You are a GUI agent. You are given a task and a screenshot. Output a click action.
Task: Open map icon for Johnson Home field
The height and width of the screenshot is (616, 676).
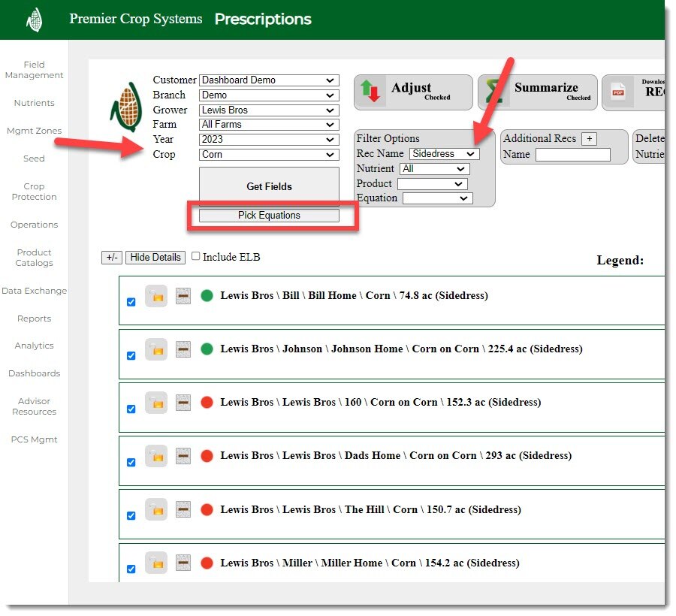tap(183, 349)
